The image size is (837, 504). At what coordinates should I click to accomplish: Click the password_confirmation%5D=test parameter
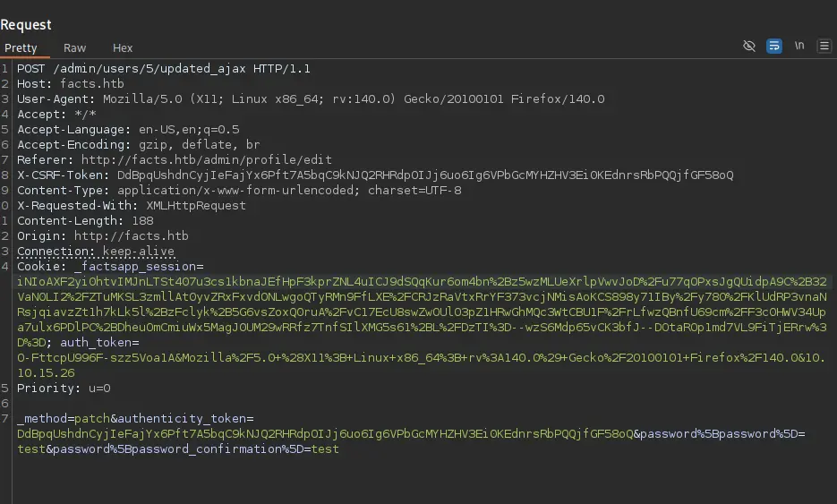tap(195, 449)
